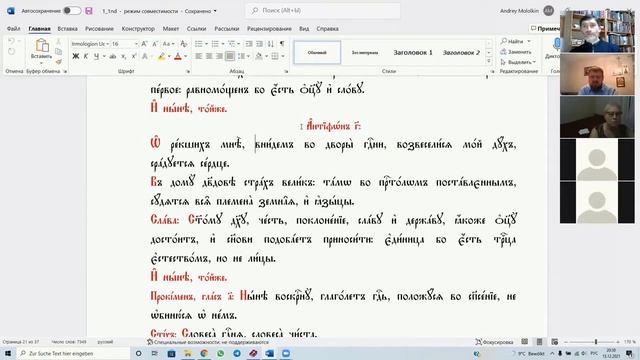Toggle strikethrough text

point(113,56)
